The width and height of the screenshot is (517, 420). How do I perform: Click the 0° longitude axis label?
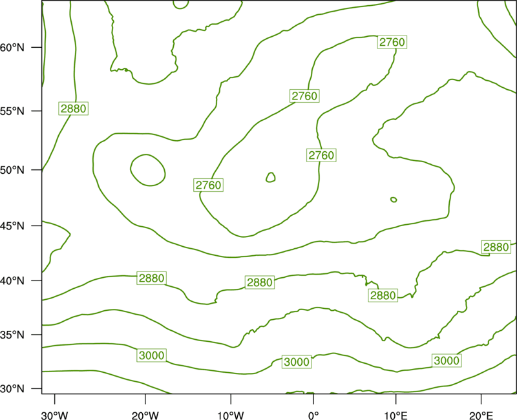click(313, 415)
